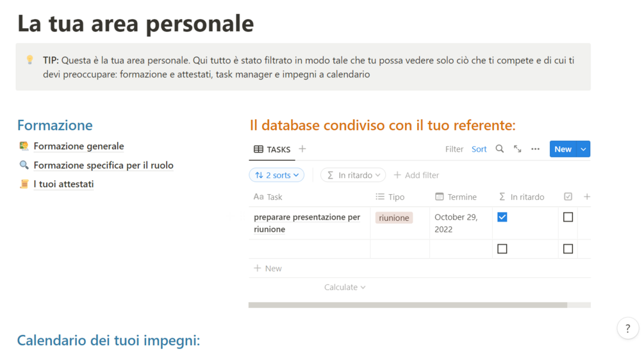This screenshot has height=351, width=644.
Task: Click the lightbulb TIP callout icon
Action: point(29,60)
